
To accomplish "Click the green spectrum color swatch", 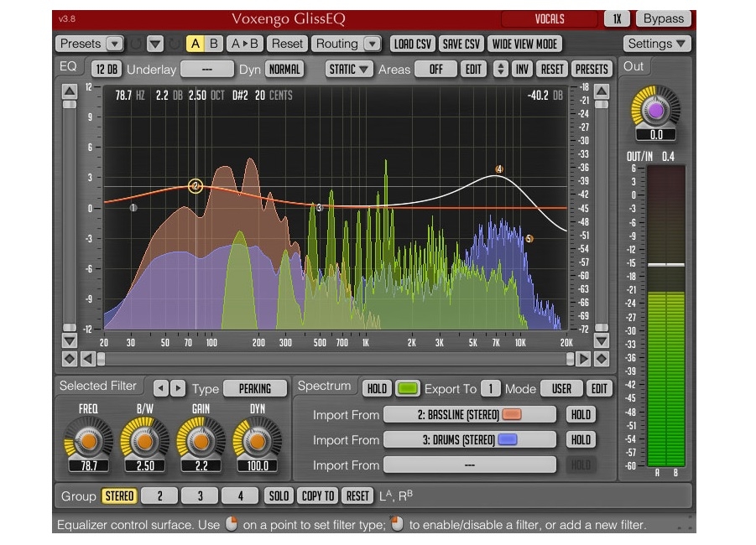I will click(408, 388).
